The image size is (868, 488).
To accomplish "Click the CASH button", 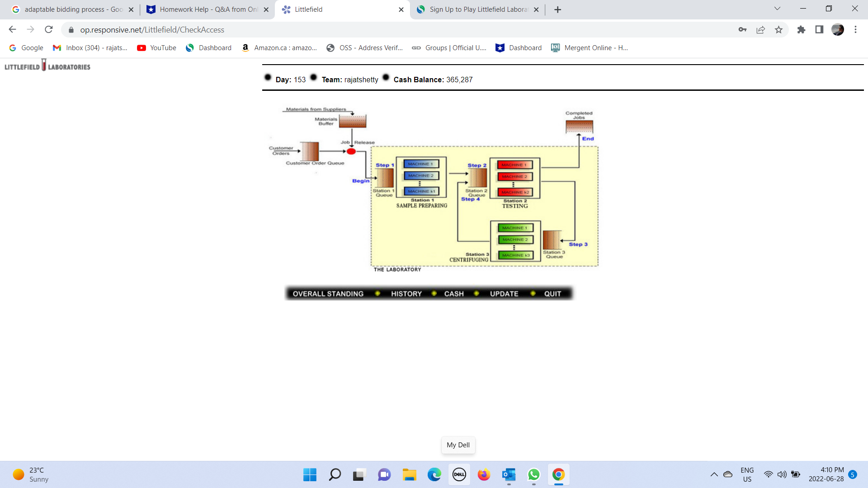I will tap(454, 294).
